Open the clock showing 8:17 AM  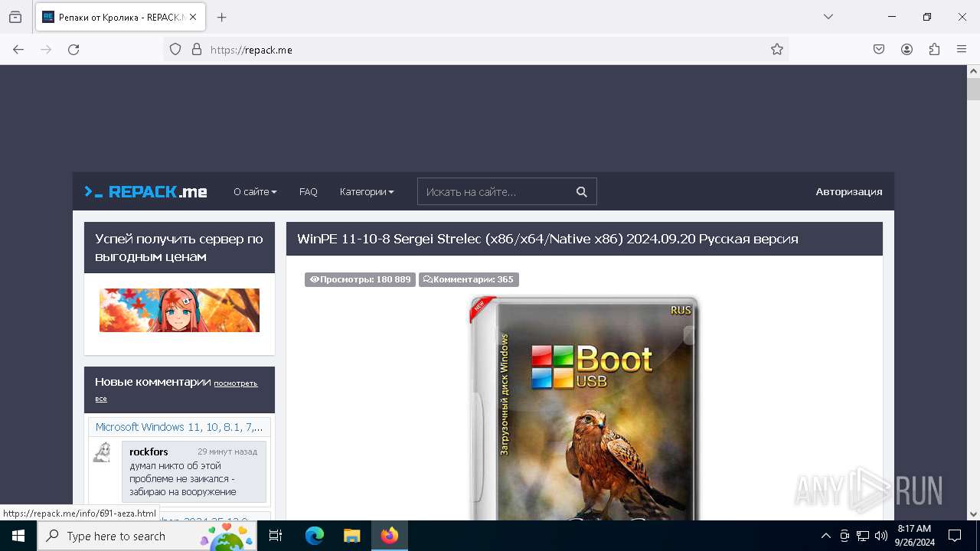(916, 536)
